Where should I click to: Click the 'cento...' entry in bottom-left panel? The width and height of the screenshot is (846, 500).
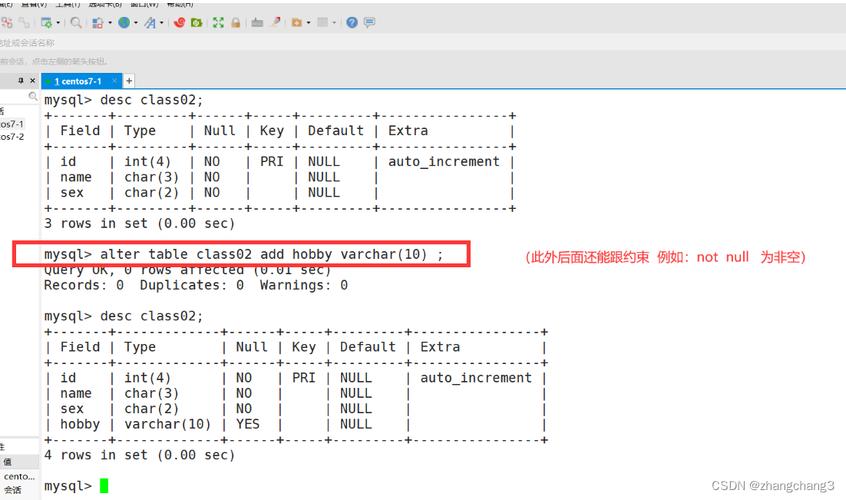coord(19,477)
